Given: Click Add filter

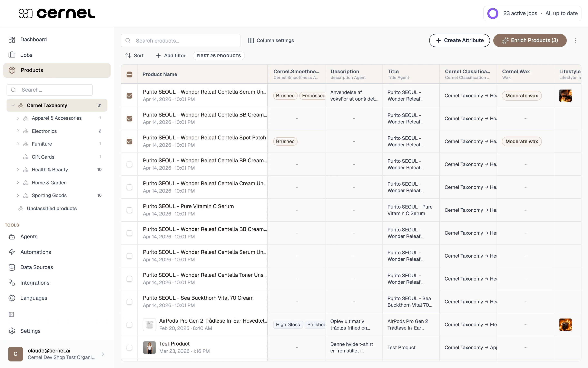Looking at the screenshot, I should pos(170,56).
